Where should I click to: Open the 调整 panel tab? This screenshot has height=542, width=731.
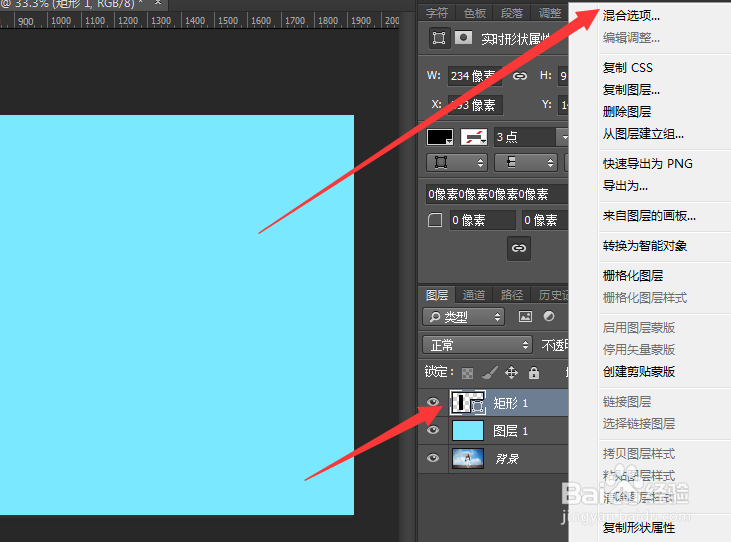tap(550, 13)
